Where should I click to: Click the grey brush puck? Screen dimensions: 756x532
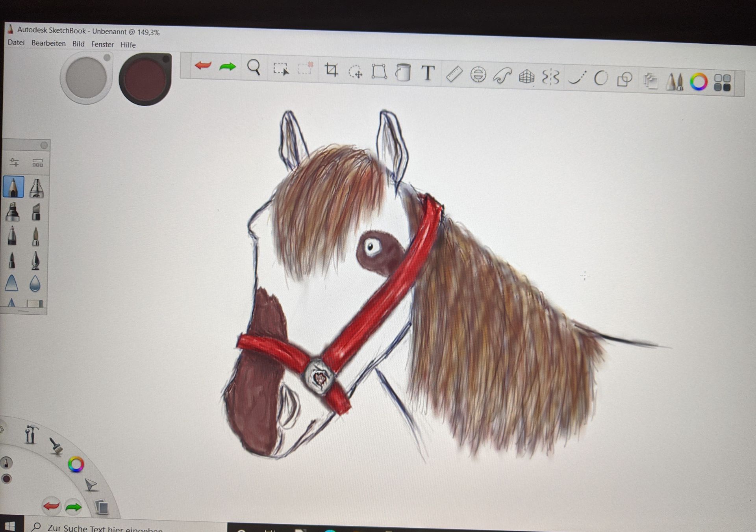tap(86, 78)
